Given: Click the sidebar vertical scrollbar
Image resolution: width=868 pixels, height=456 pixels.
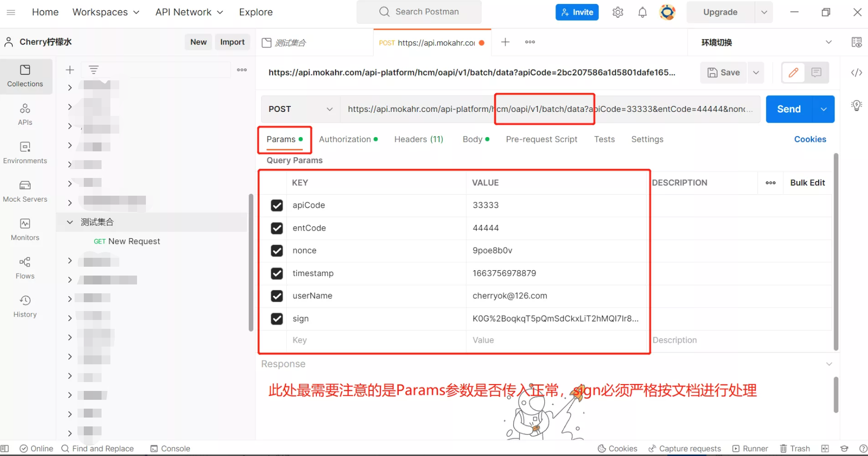Looking at the screenshot, I should 251,262.
